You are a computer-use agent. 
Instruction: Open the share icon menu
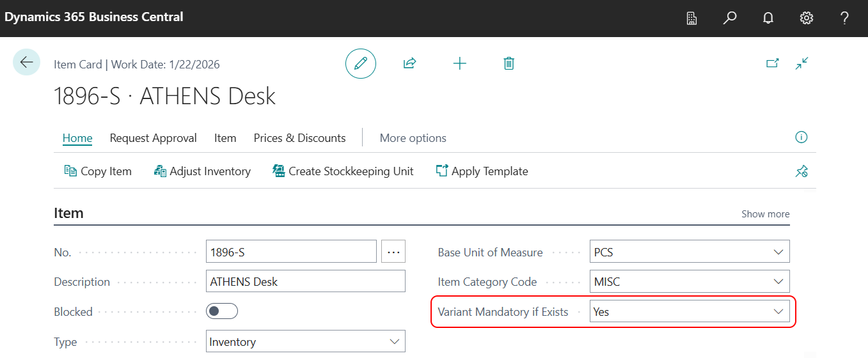pos(410,63)
